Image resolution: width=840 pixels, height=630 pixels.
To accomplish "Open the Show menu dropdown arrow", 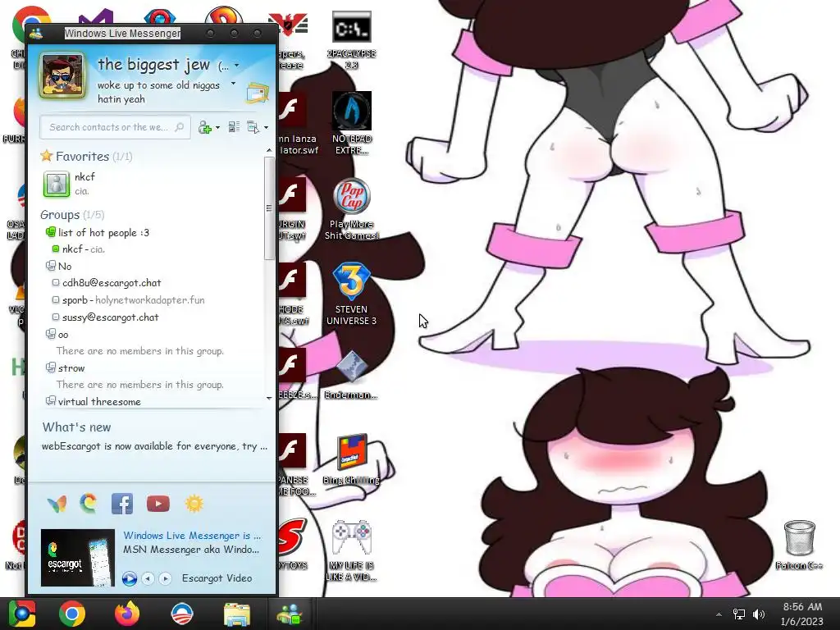I will coord(267,127).
